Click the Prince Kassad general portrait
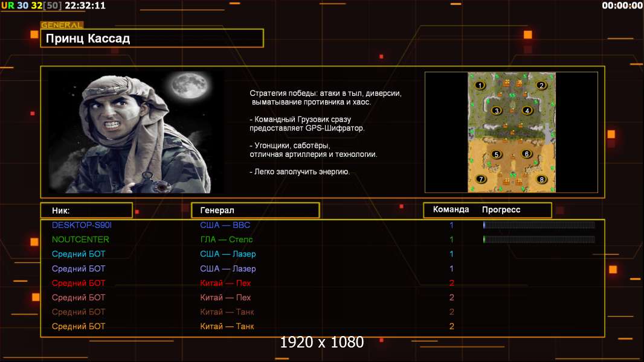 click(137, 132)
